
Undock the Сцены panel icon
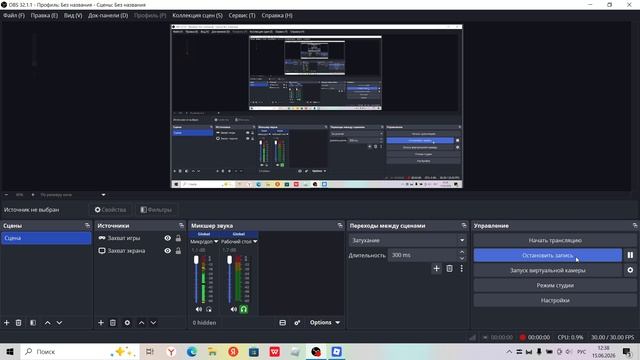coord(87,225)
